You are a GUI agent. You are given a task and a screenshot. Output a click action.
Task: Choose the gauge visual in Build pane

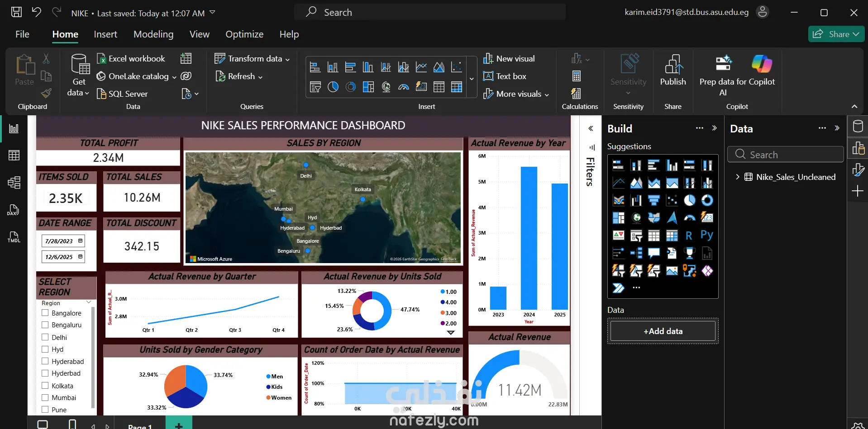[689, 218]
